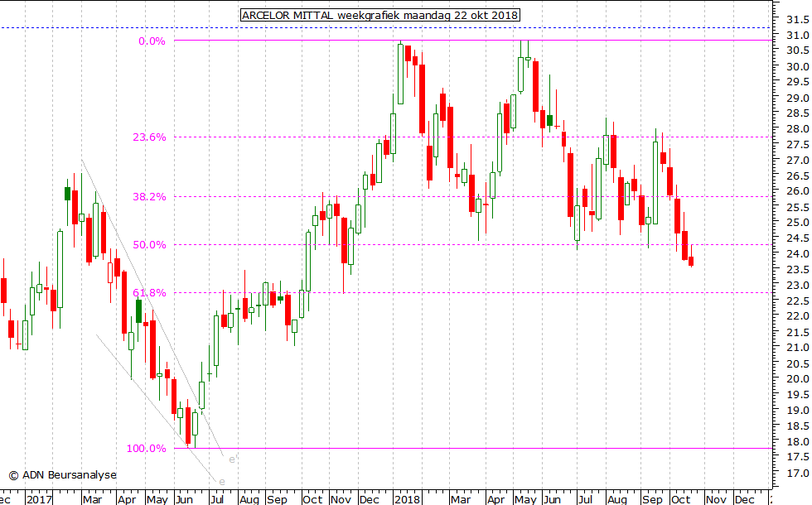This screenshot has height=505, width=812.
Task: Select the 38.2% Fibonacci level label
Action: (x=149, y=197)
